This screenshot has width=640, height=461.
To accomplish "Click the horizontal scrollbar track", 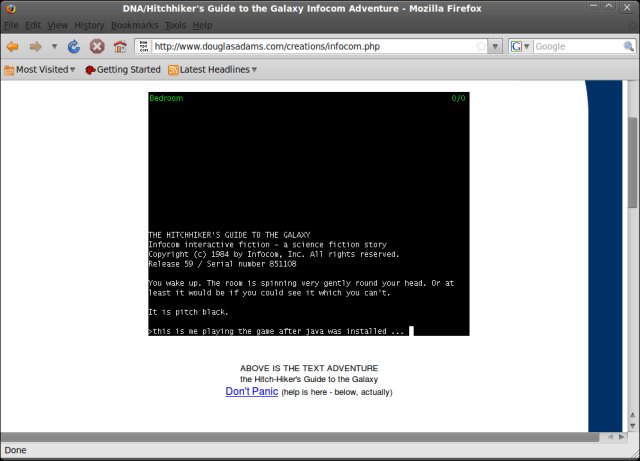I will point(300,437).
